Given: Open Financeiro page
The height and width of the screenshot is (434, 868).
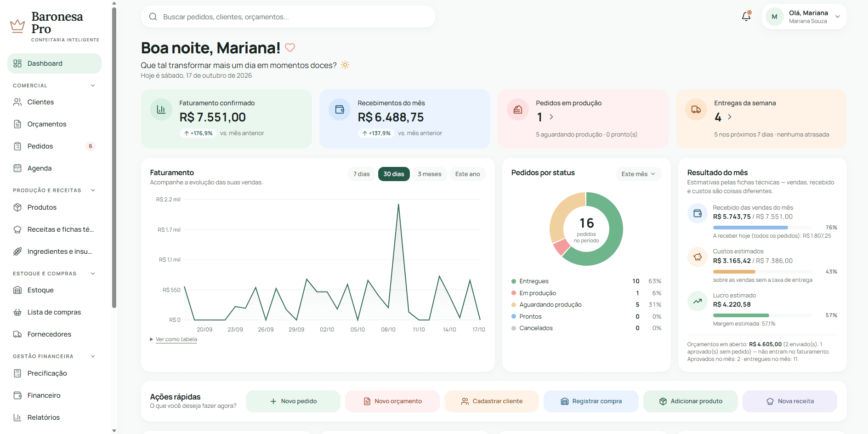Looking at the screenshot, I should point(54,395).
